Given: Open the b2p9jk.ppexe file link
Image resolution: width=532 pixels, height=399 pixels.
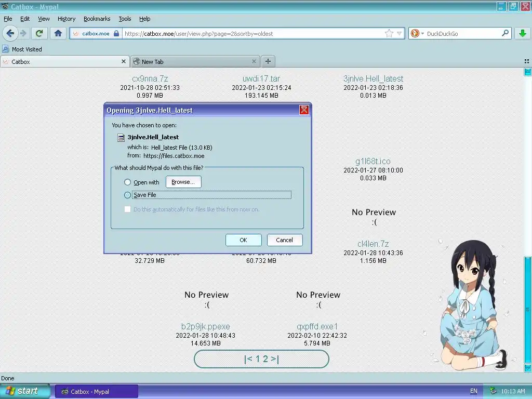Looking at the screenshot, I should (206, 326).
